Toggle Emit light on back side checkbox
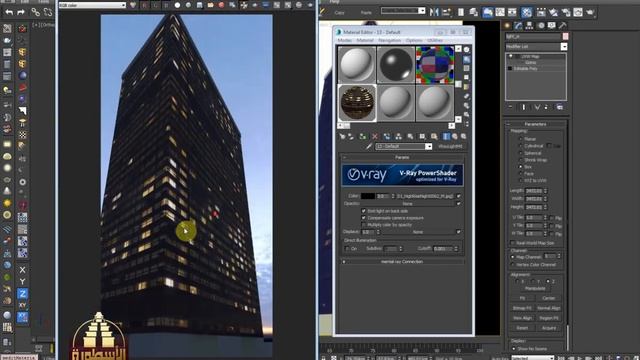 coord(363,211)
